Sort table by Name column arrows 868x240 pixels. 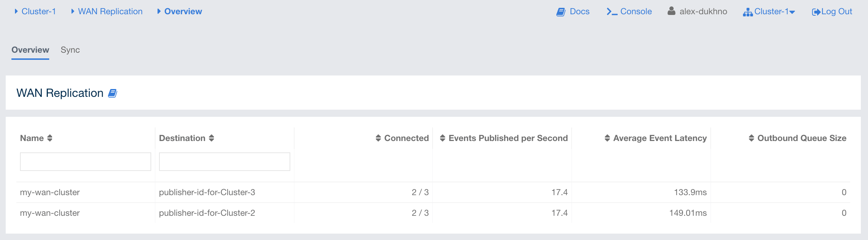[x=50, y=138]
